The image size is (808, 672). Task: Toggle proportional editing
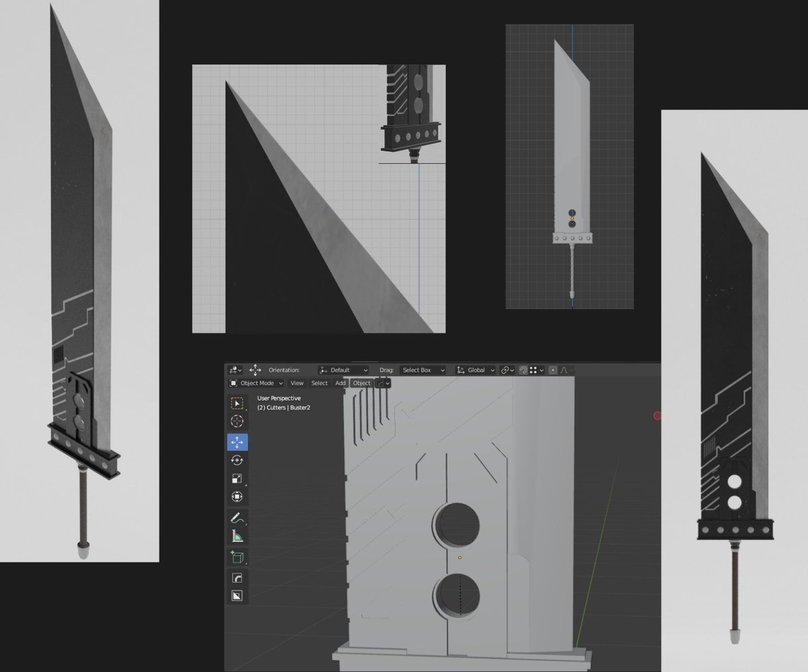[553, 370]
